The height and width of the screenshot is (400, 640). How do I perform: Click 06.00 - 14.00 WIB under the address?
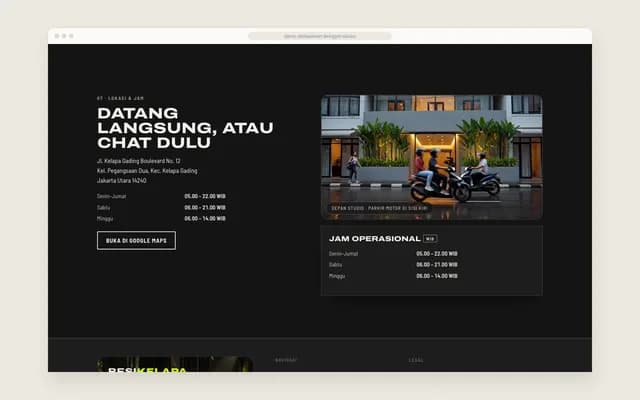[205, 218]
